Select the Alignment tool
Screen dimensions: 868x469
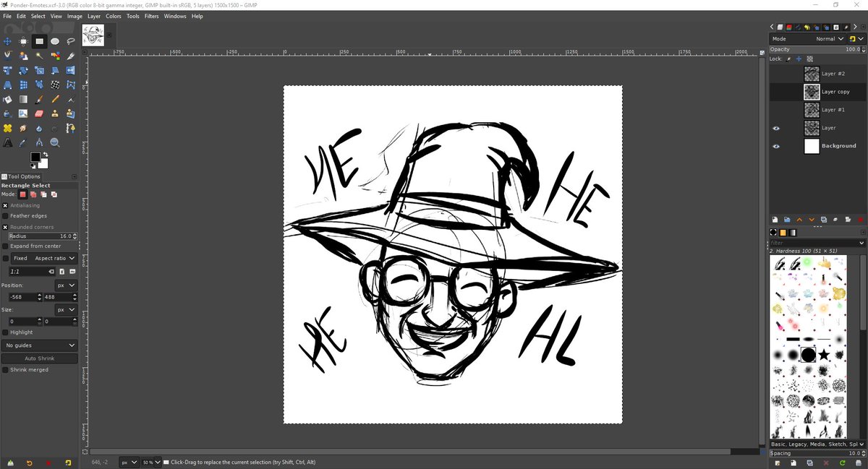pos(23,41)
